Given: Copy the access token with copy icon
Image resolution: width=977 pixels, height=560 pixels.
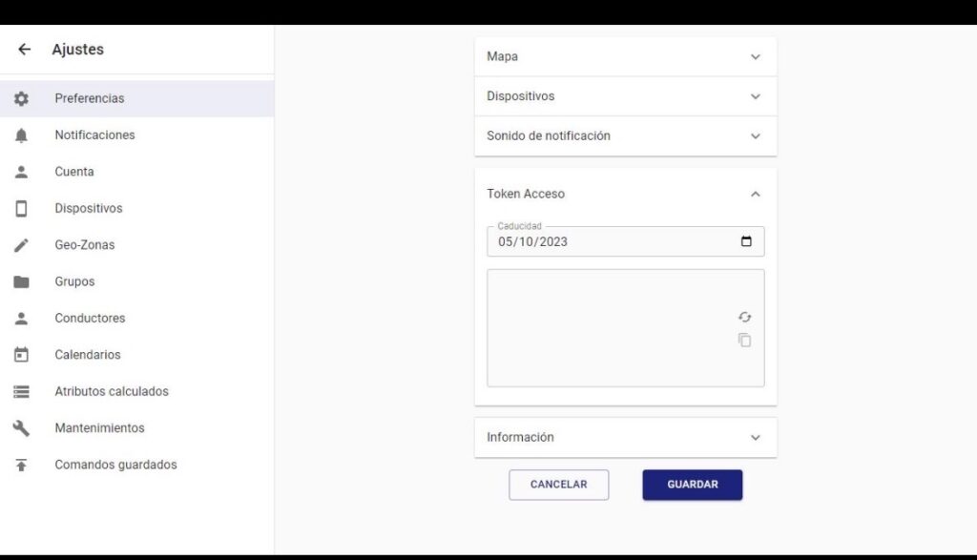Looking at the screenshot, I should tap(744, 341).
